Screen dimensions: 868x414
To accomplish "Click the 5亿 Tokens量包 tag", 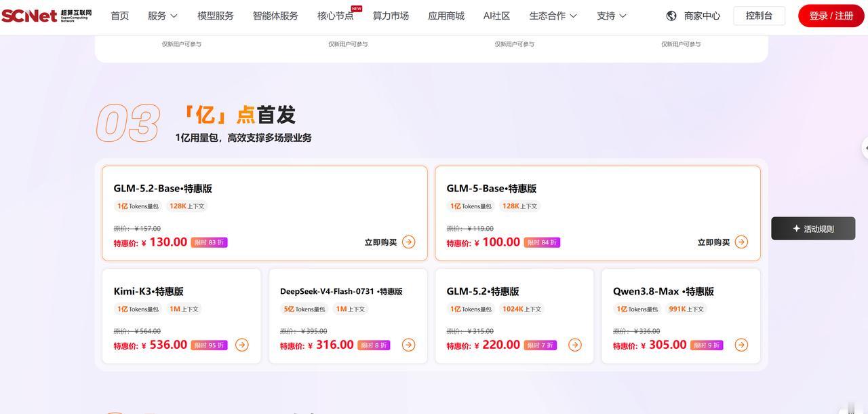I will pos(304,309).
